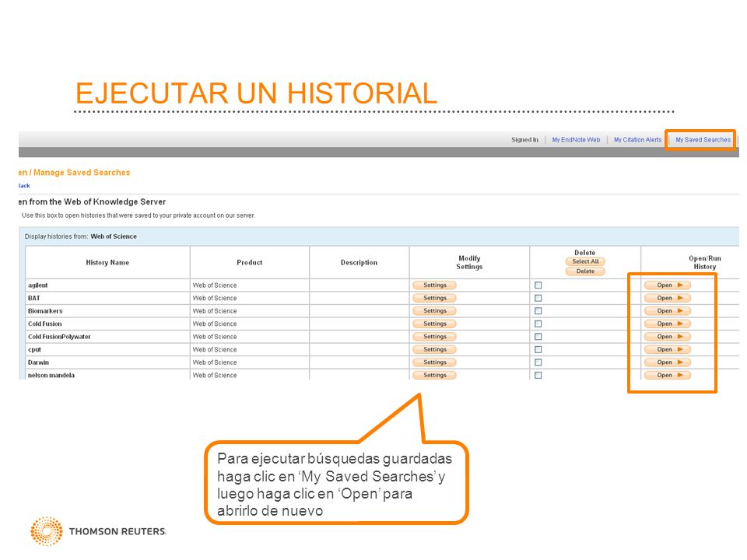This screenshot has height=560, width=747.
Task: Open Settings for the Biomarkers history
Action: coord(434,311)
